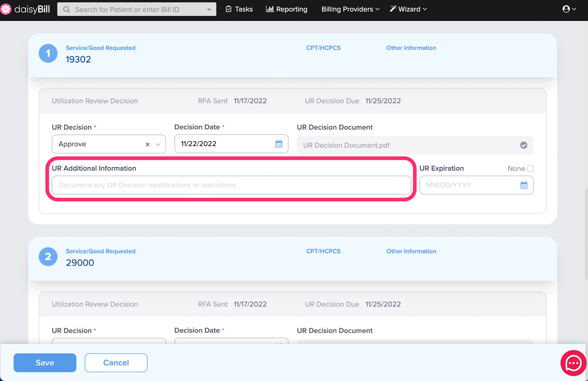
Task: Click Other Information in item 2 header
Action: point(411,251)
